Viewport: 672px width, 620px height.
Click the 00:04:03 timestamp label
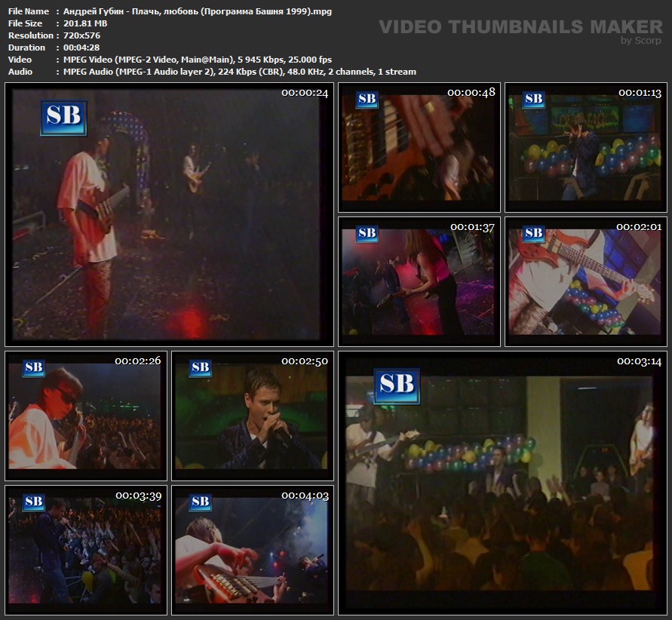(x=305, y=496)
